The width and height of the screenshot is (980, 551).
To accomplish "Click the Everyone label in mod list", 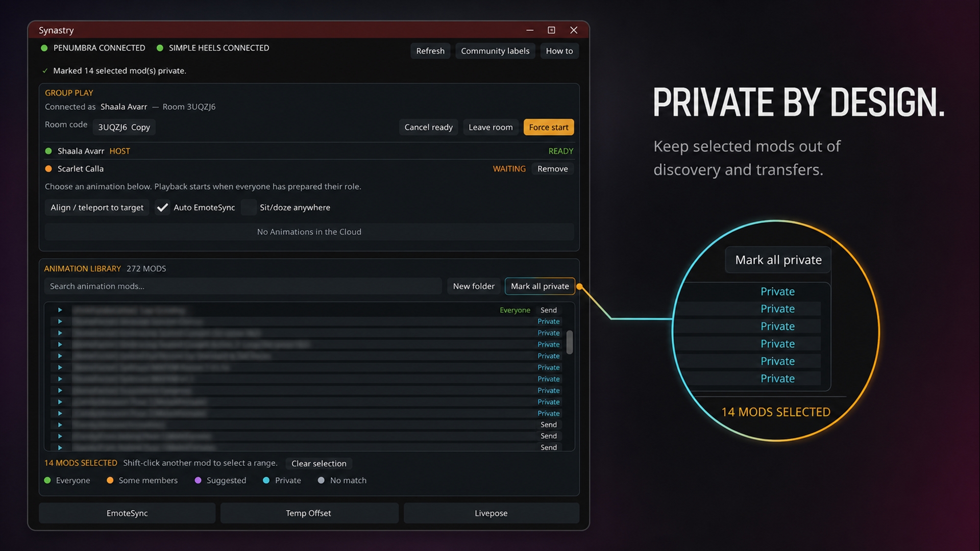I will 514,310.
